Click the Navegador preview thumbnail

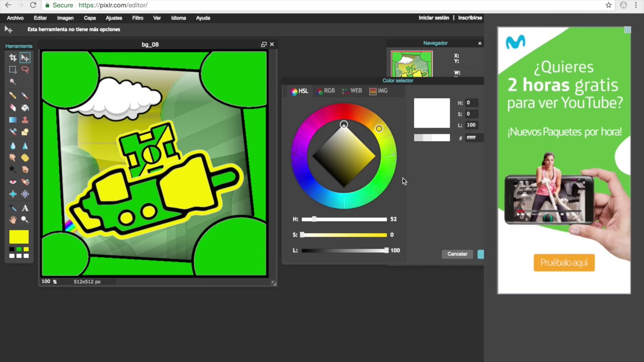tap(412, 63)
